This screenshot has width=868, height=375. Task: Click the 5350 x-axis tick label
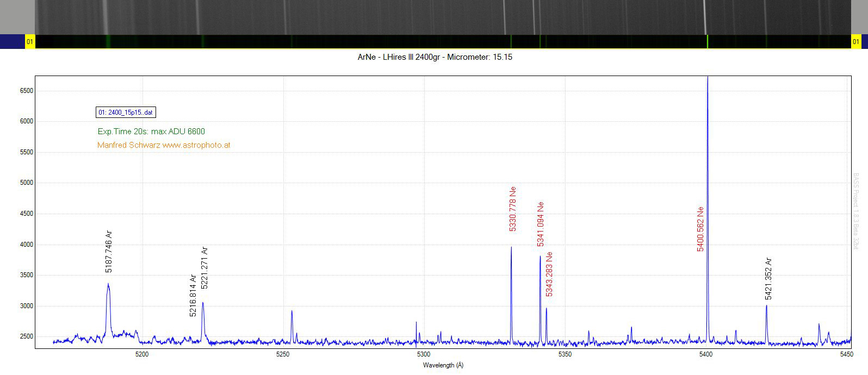coord(565,354)
